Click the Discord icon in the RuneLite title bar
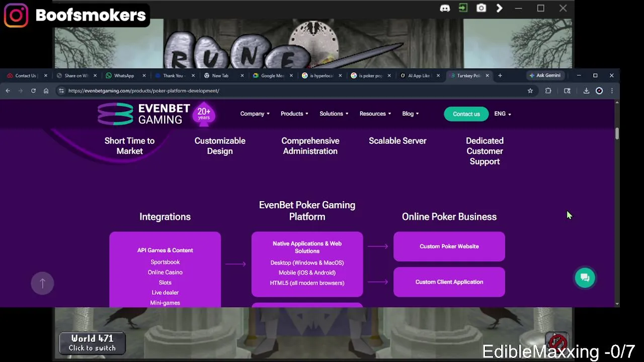644x362 pixels. 445,8
